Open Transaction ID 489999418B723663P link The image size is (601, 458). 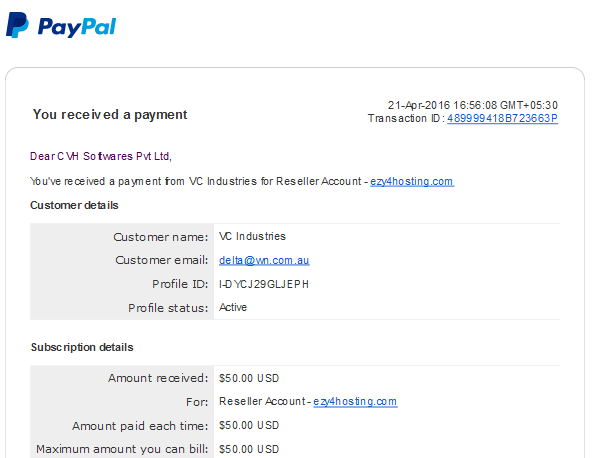(x=502, y=118)
